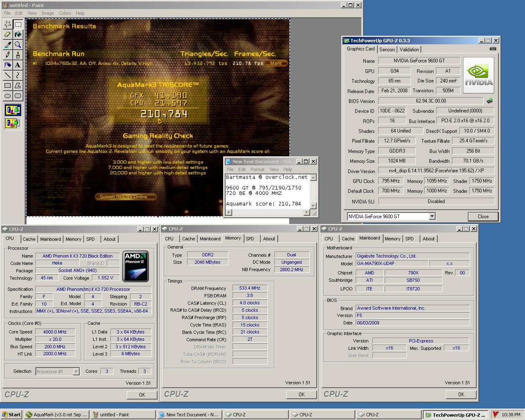Image resolution: width=525 pixels, height=420 pixels.
Task: Pick the Eraser tool in Paint
Action: click(x=7, y=34)
